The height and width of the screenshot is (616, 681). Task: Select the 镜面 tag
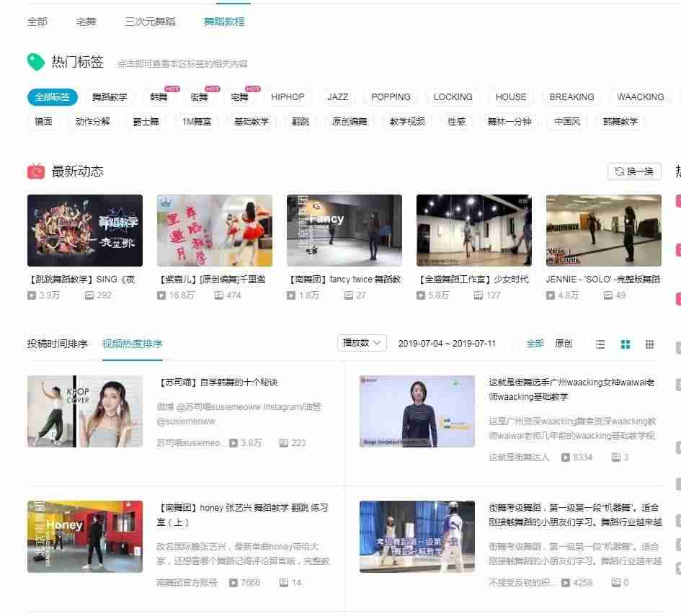click(43, 122)
